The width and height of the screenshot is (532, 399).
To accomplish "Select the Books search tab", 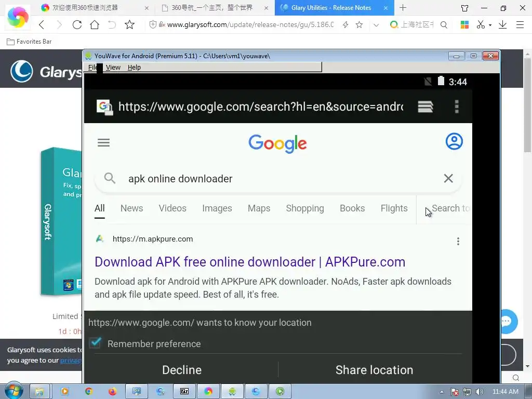I will click(x=352, y=208).
